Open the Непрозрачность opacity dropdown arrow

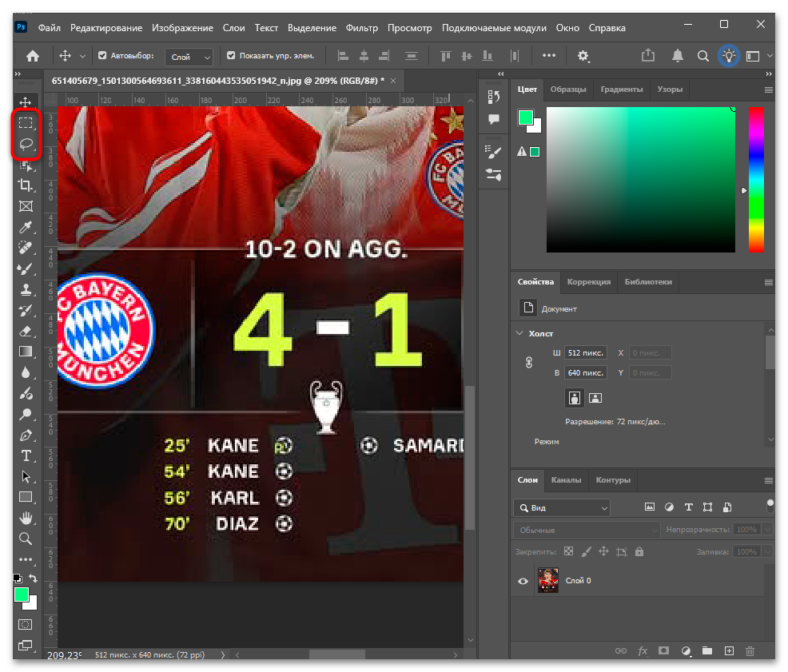pyautogui.click(x=767, y=529)
